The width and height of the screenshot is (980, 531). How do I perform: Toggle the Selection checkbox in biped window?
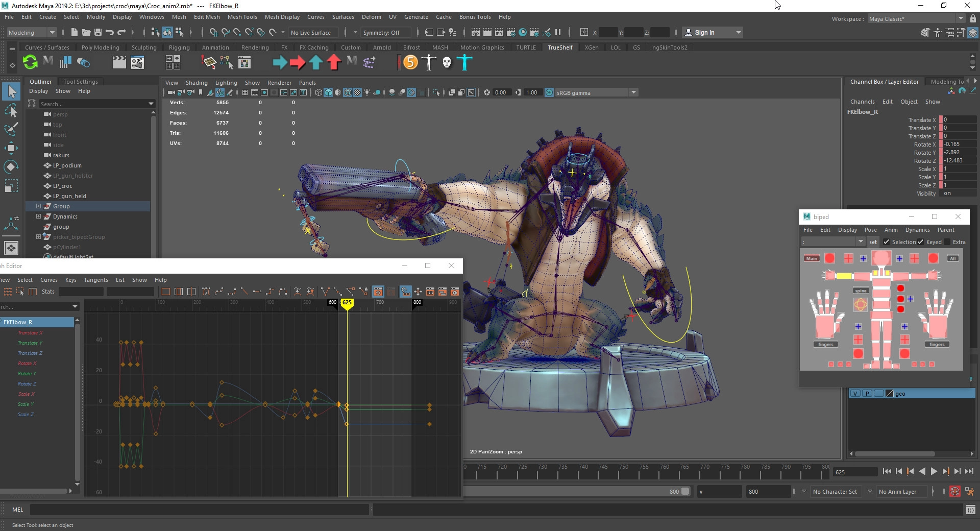[887, 242]
